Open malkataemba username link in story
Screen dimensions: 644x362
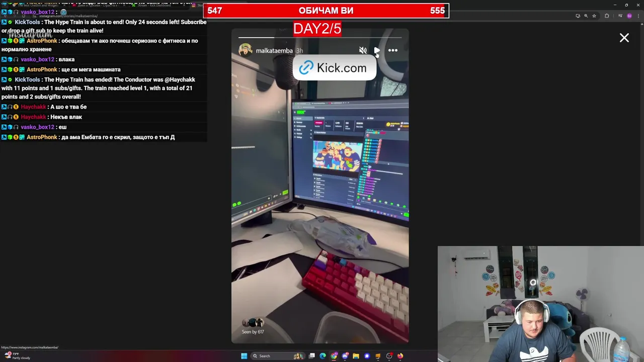tap(274, 51)
